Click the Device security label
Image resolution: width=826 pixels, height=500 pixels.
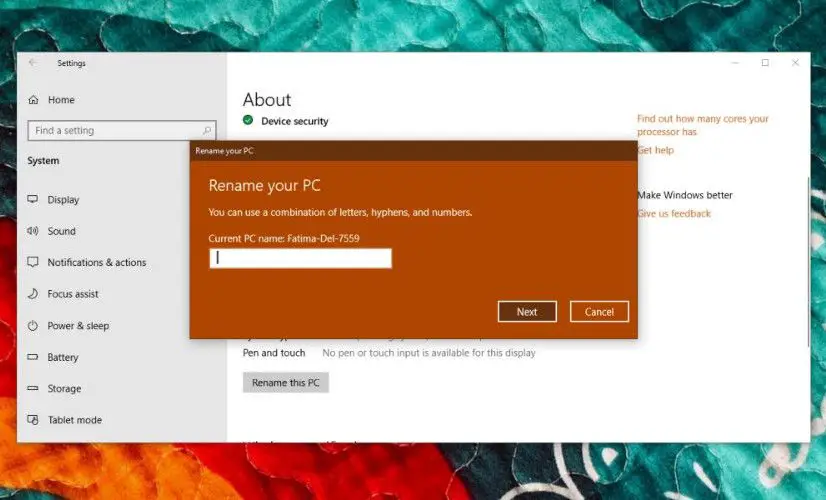tap(294, 121)
